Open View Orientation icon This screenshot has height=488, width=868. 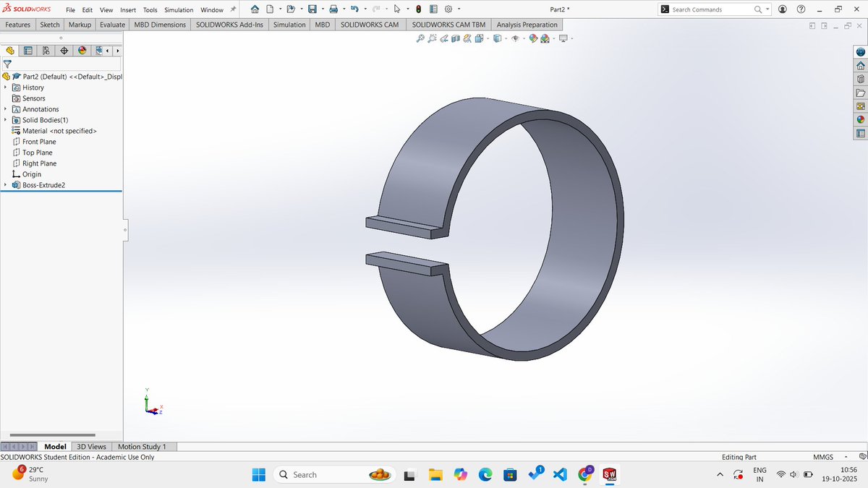pos(479,38)
